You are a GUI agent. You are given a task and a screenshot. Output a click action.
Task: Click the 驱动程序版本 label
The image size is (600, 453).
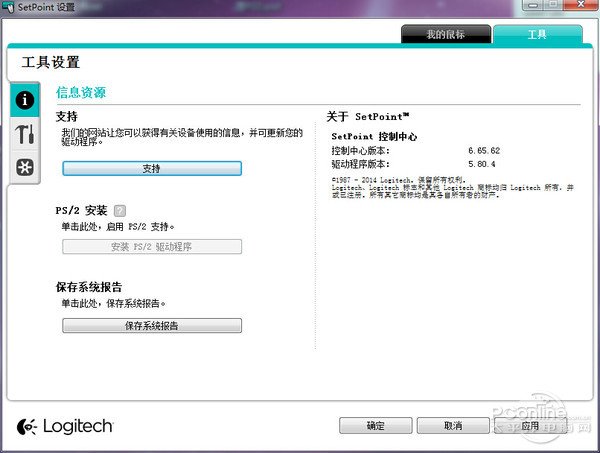click(x=360, y=164)
